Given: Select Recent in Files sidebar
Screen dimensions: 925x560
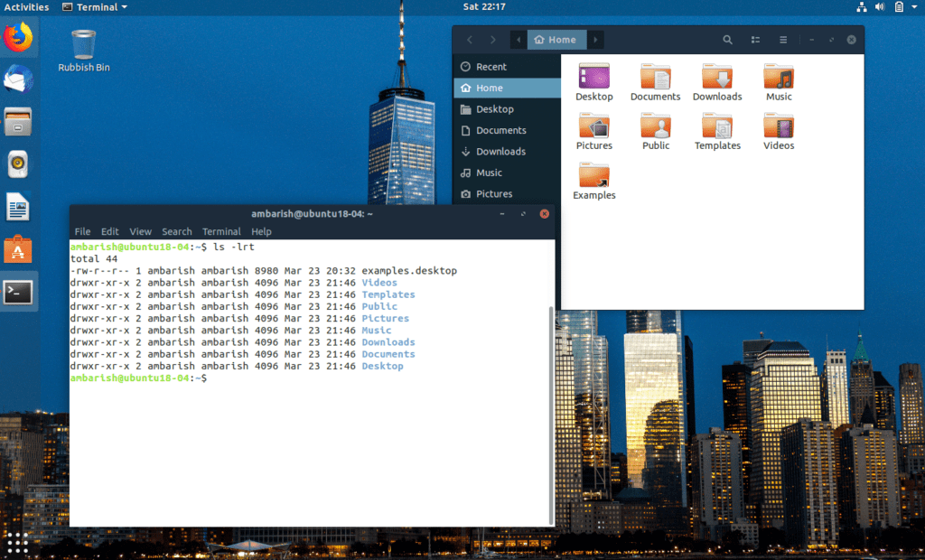Looking at the screenshot, I should [x=508, y=67].
